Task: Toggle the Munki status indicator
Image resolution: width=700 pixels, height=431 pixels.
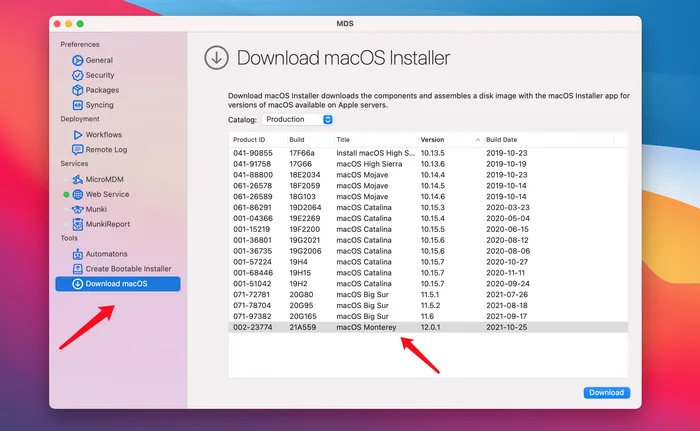Action: (66, 209)
